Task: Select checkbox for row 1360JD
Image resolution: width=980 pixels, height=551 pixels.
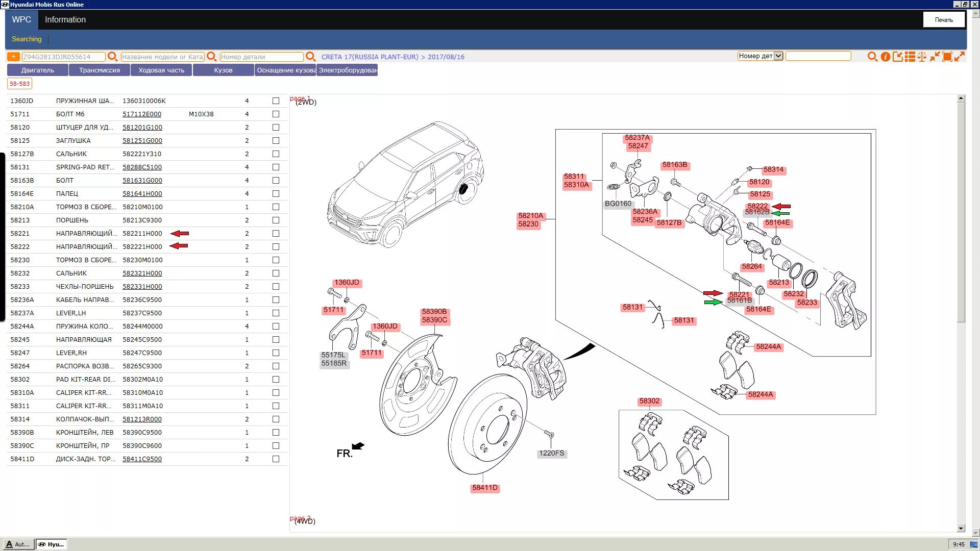Action: click(276, 101)
